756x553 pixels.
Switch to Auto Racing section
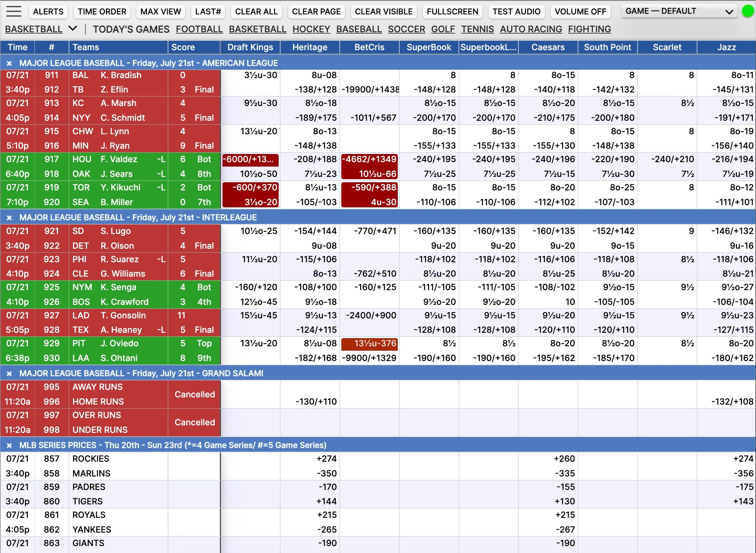tap(531, 29)
